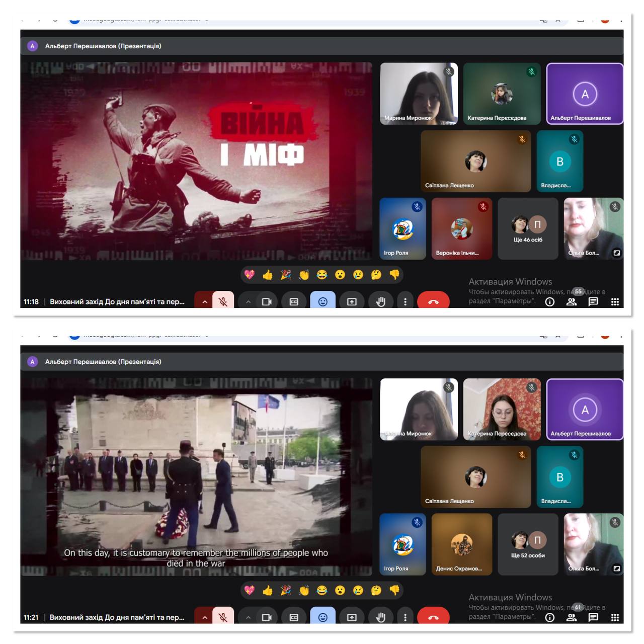Select Владисла... tile in bottom meeting
The width and height of the screenshot is (644, 644).
tap(559, 476)
